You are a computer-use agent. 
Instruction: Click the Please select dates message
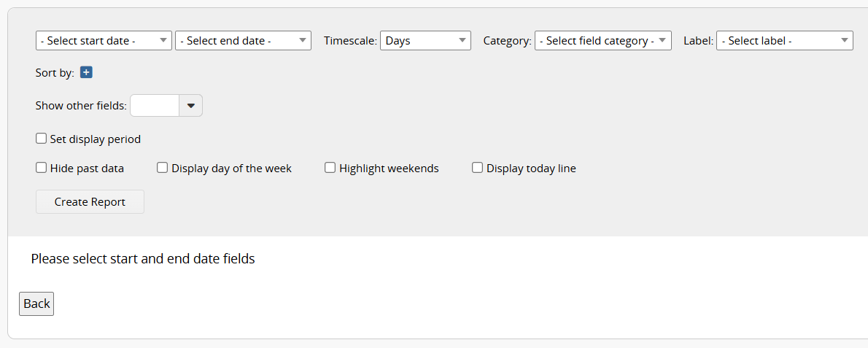pos(143,259)
